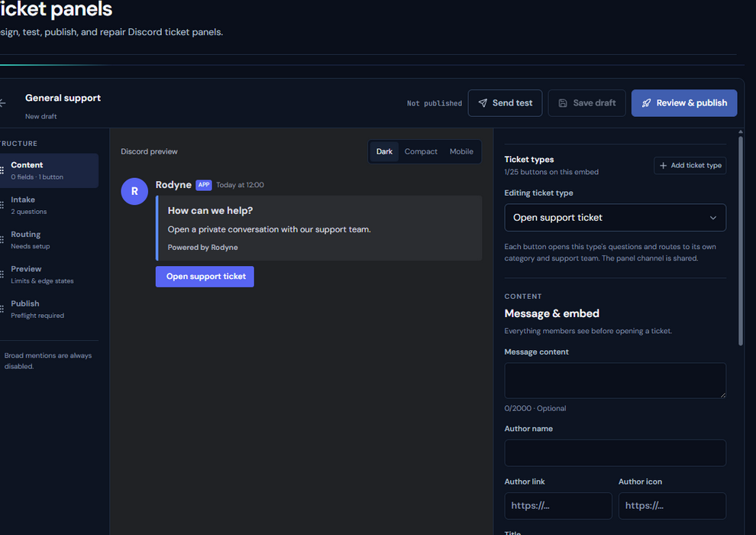Click the How can we help? embed title
756x535 pixels.
210,211
